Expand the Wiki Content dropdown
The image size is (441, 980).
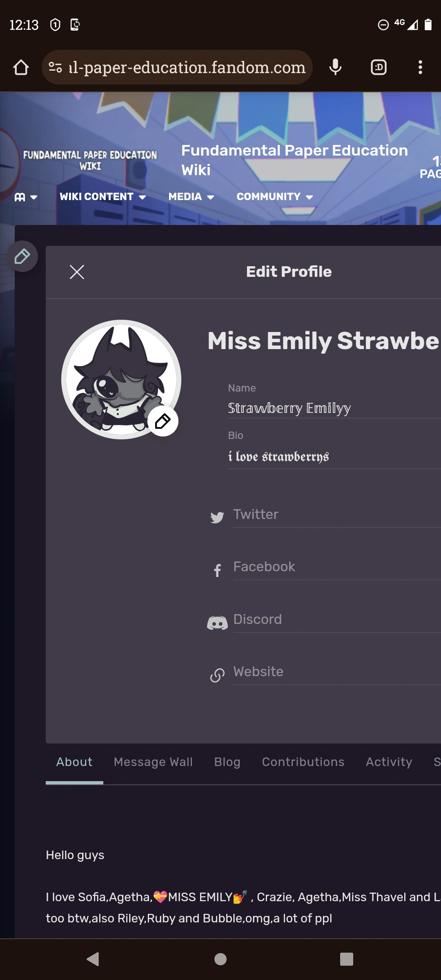[x=103, y=197]
